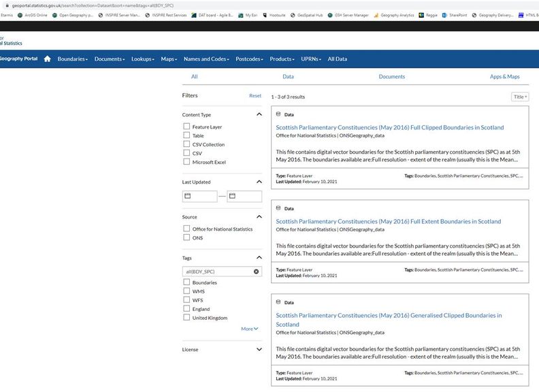Open the UPRNs menu
The width and height of the screenshot is (539, 392).
[311, 59]
